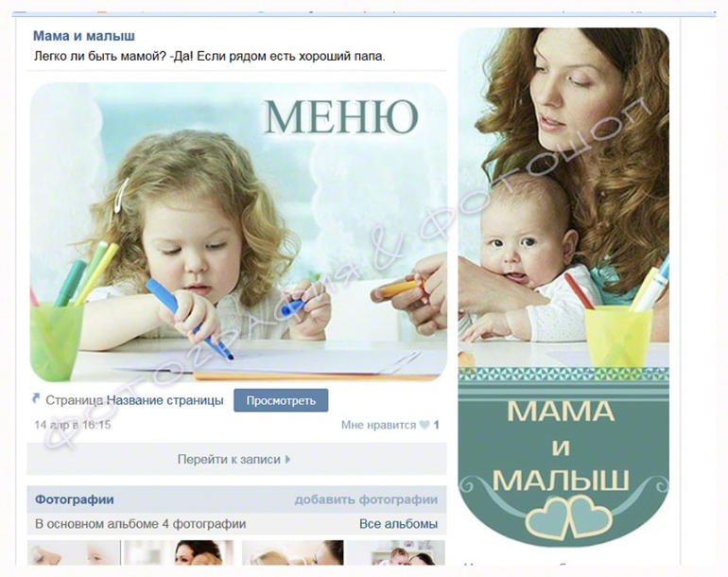Screen dimensions: 728x577
Task: Click the page link arrow icon before Страница
Action: 36,398
